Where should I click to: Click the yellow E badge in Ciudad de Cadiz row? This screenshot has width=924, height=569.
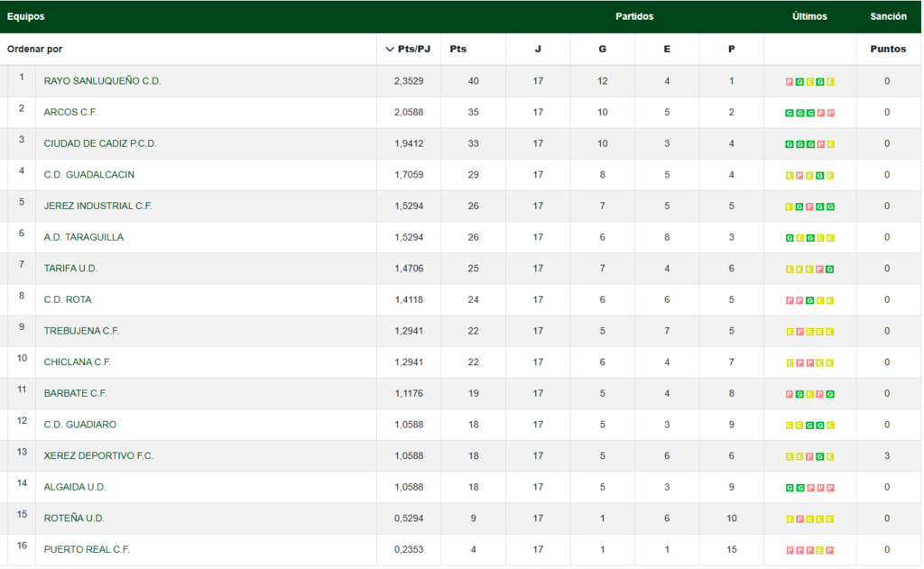(x=831, y=144)
